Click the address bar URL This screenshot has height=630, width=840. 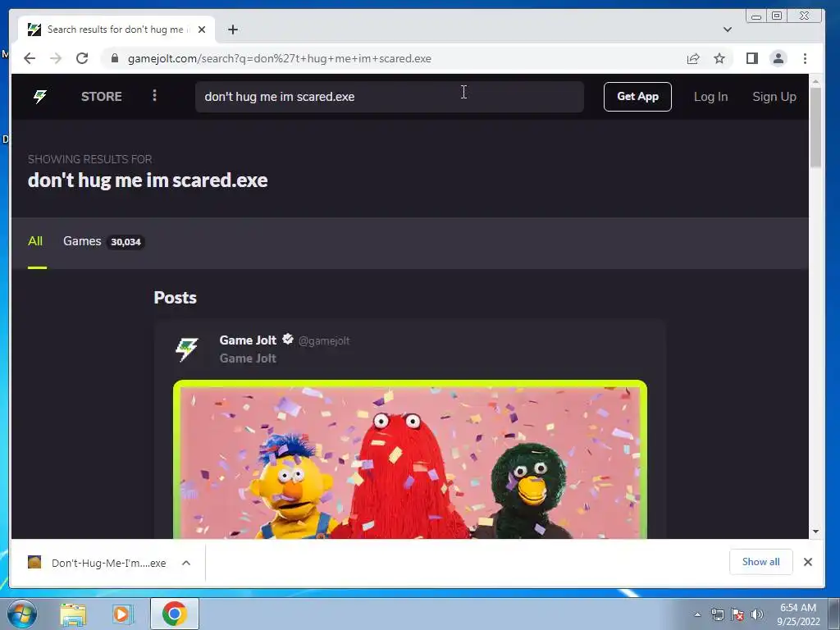pos(280,58)
